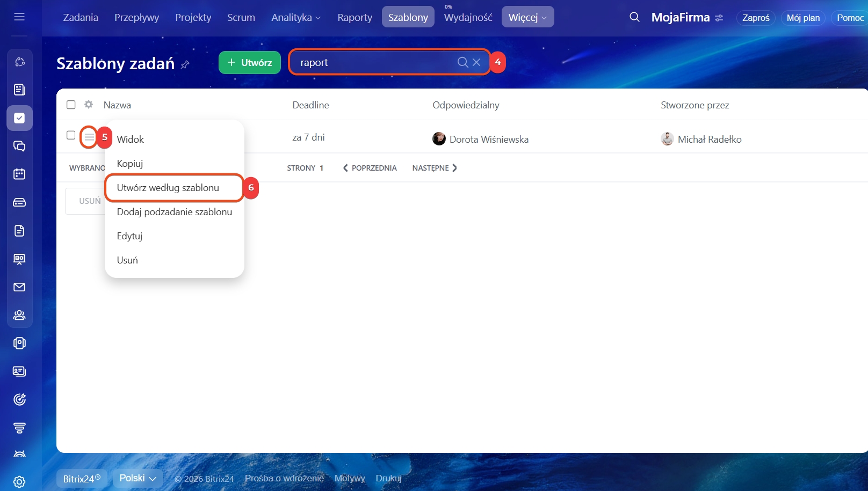The height and width of the screenshot is (491, 868).
Task: Open the tasks checkmark icon in sidebar
Action: 19,118
